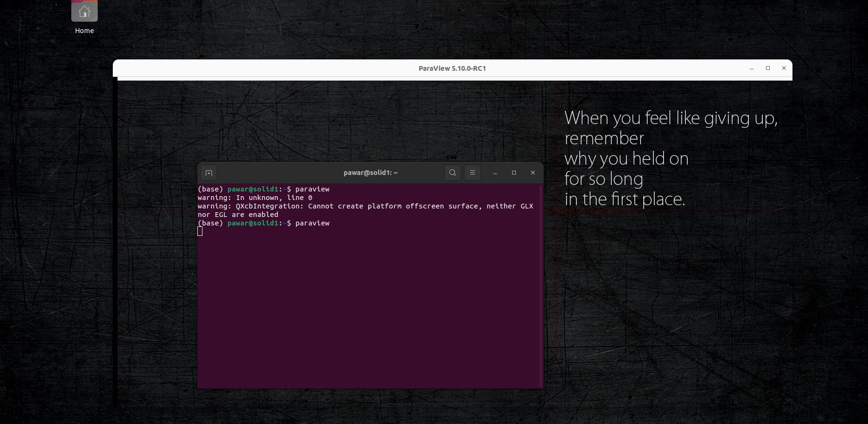Click the first paraview command line
This screenshot has height=424, width=868.
[x=312, y=189]
